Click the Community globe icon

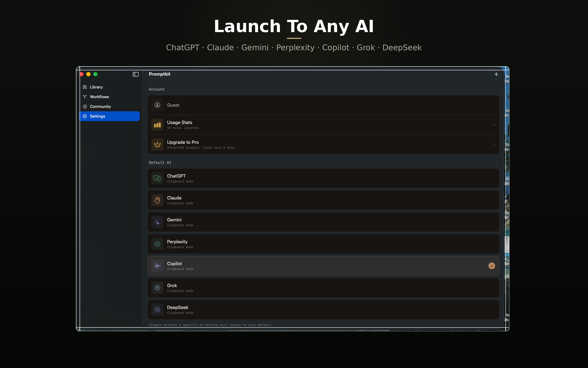click(85, 106)
